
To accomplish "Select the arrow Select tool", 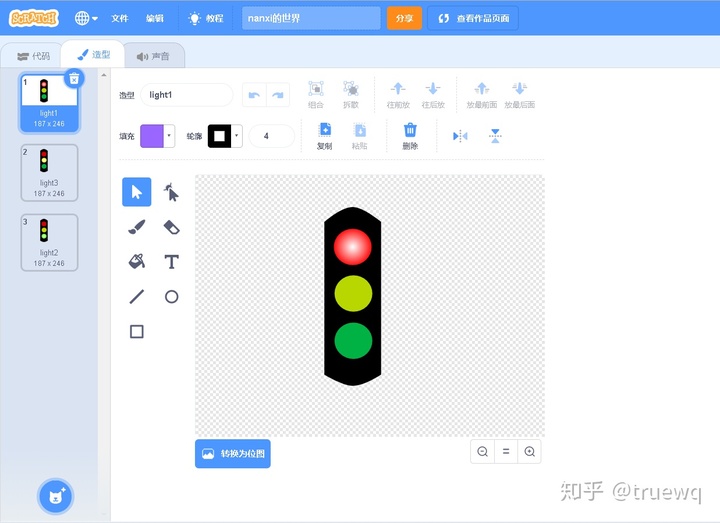I will click(x=136, y=191).
